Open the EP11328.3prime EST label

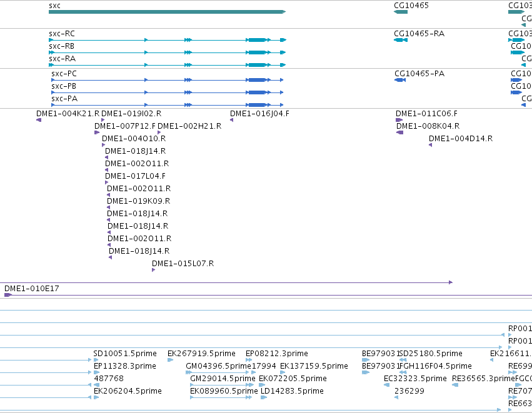125,366
